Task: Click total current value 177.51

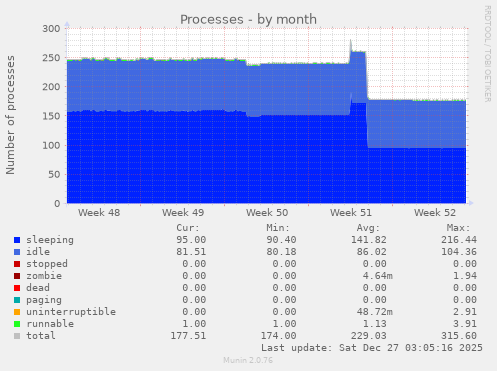Action: [x=188, y=336]
